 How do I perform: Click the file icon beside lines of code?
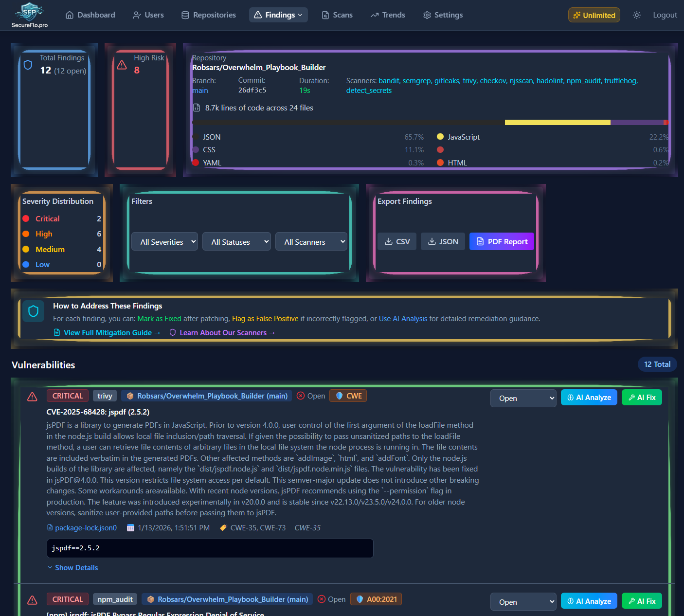(x=197, y=108)
